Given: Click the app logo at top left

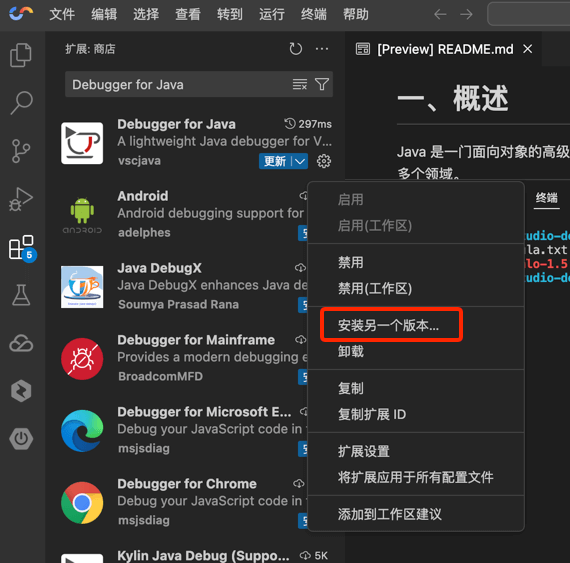Looking at the screenshot, I should (21, 14).
